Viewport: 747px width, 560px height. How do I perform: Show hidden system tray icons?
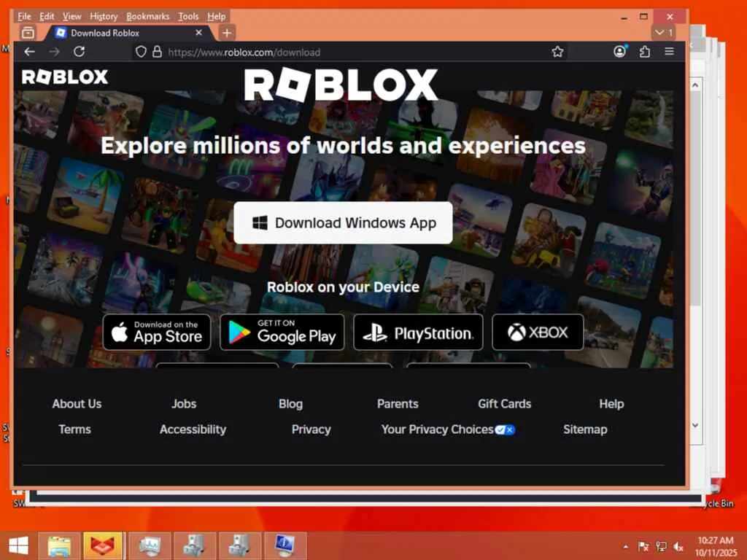pyautogui.click(x=625, y=547)
